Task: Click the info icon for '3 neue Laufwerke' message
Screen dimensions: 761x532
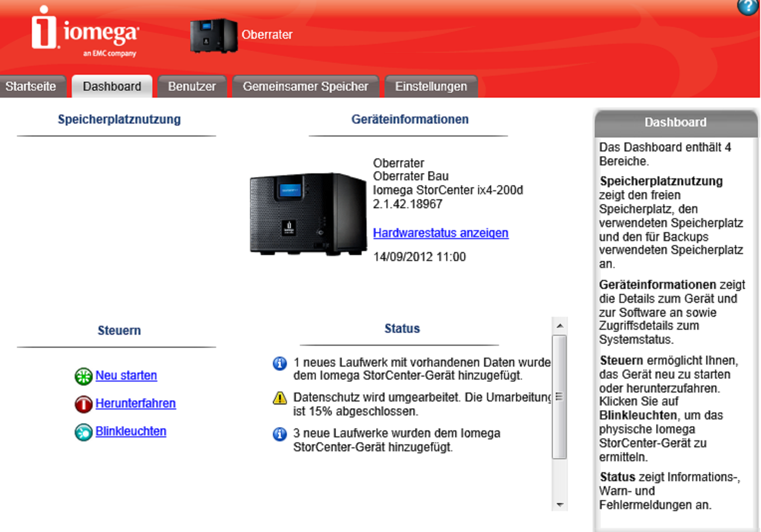Action: (280, 434)
